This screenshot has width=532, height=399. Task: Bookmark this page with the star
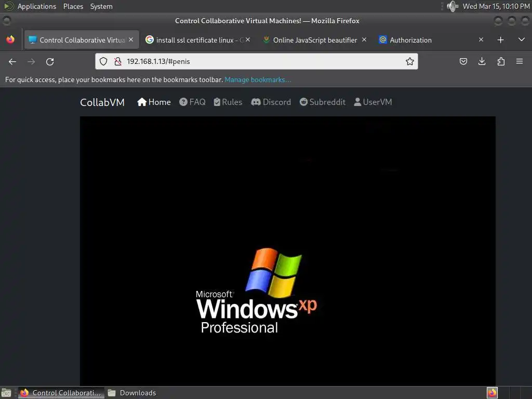pos(409,61)
